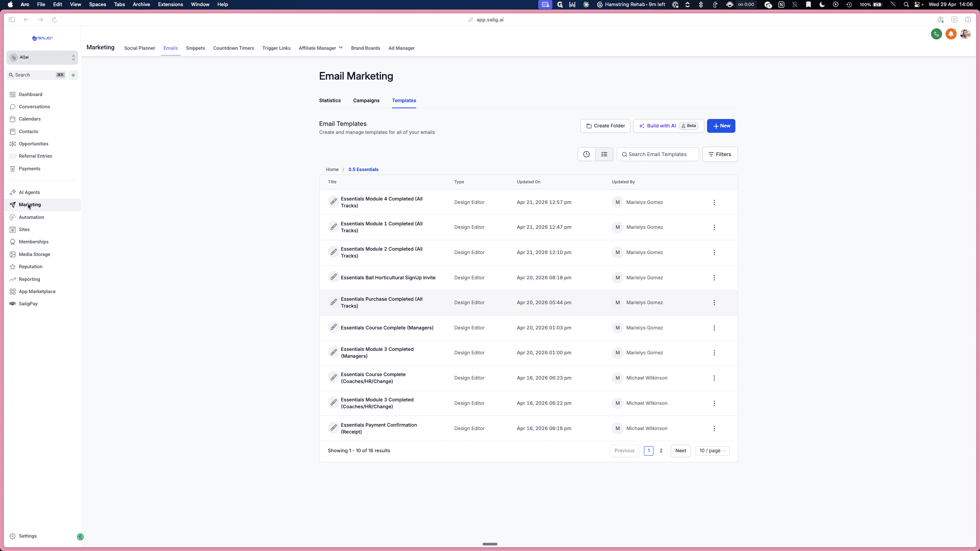Collapse sidebar with green arrow button
980x551 pixels.
pyautogui.click(x=80, y=536)
